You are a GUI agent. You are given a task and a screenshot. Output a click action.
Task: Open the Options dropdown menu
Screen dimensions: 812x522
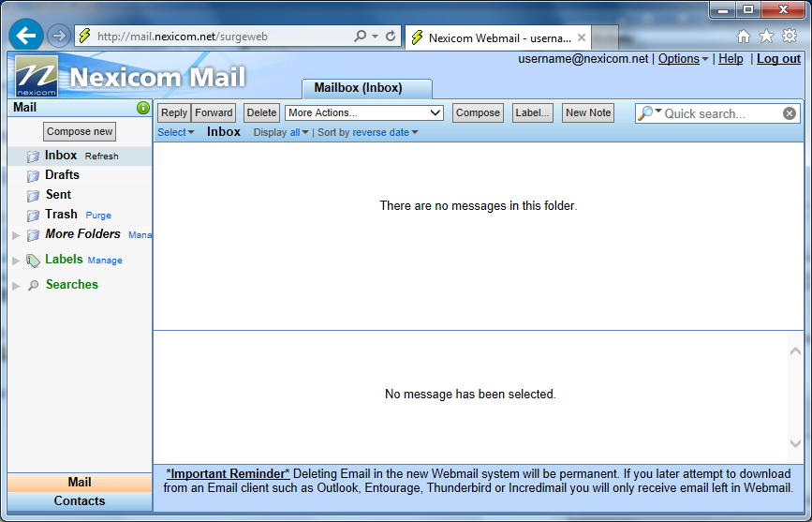(x=683, y=59)
